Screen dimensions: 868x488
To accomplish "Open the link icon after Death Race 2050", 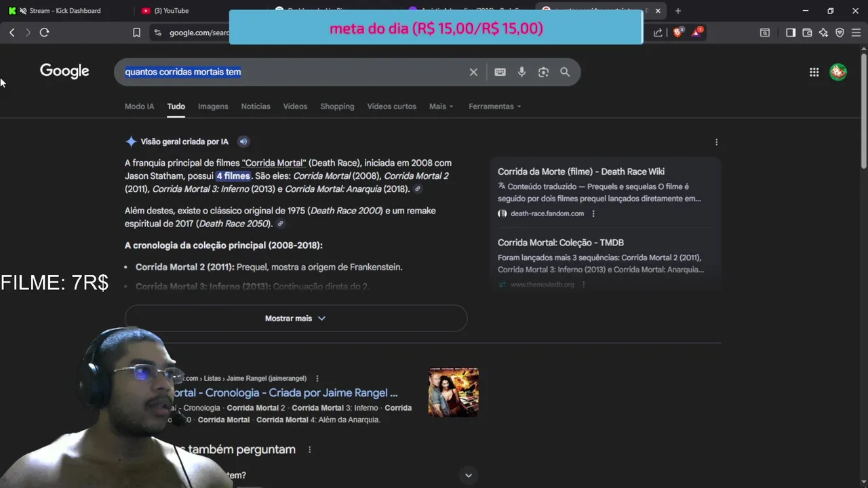I will [x=280, y=224].
